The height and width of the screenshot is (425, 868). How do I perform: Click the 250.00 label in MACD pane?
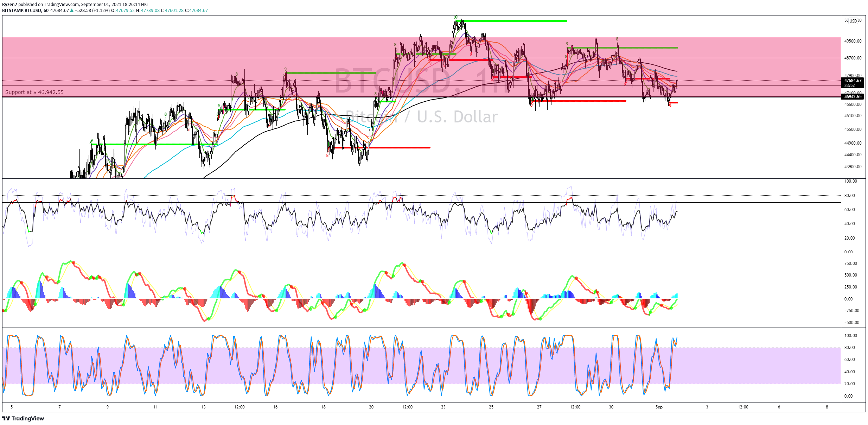(x=851, y=287)
